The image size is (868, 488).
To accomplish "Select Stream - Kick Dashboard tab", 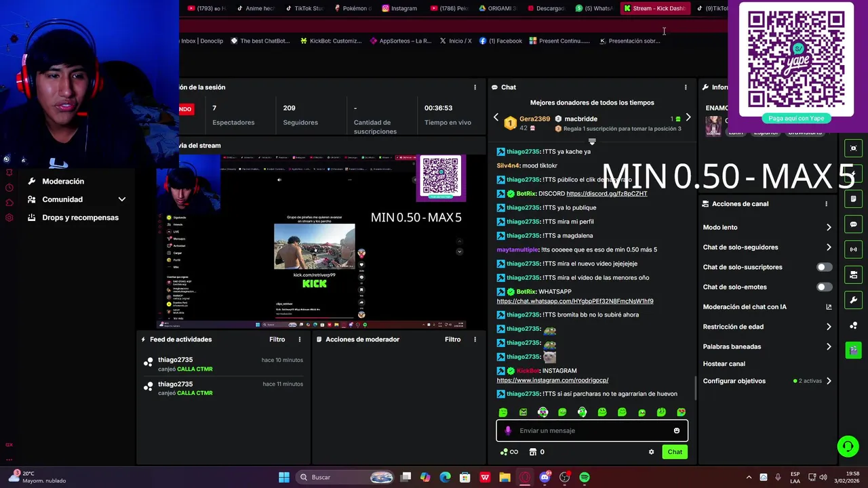I will (654, 8).
